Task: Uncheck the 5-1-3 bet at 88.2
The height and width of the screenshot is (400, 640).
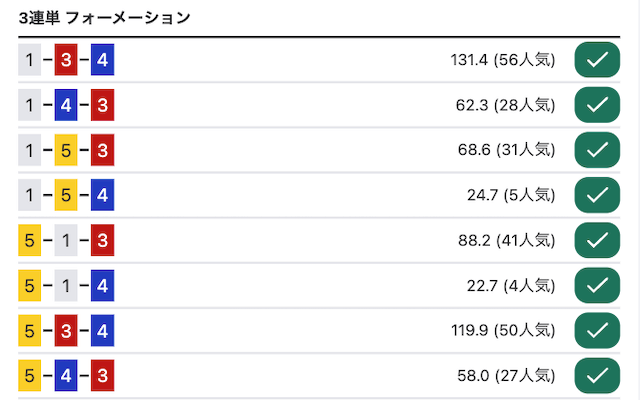Action: tap(597, 240)
